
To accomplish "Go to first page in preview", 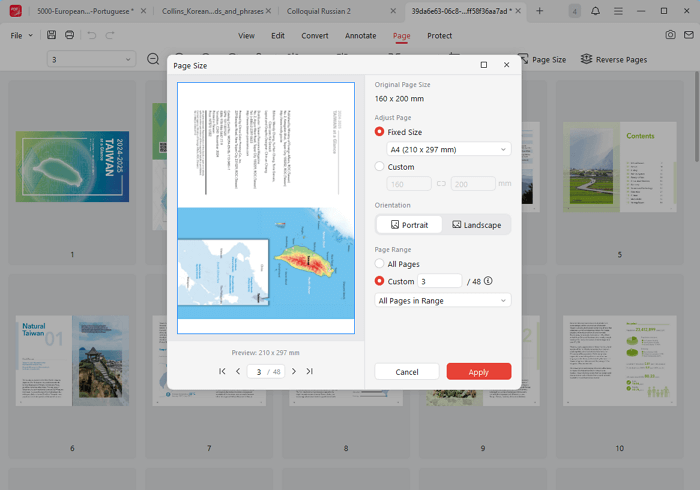I will click(x=222, y=371).
